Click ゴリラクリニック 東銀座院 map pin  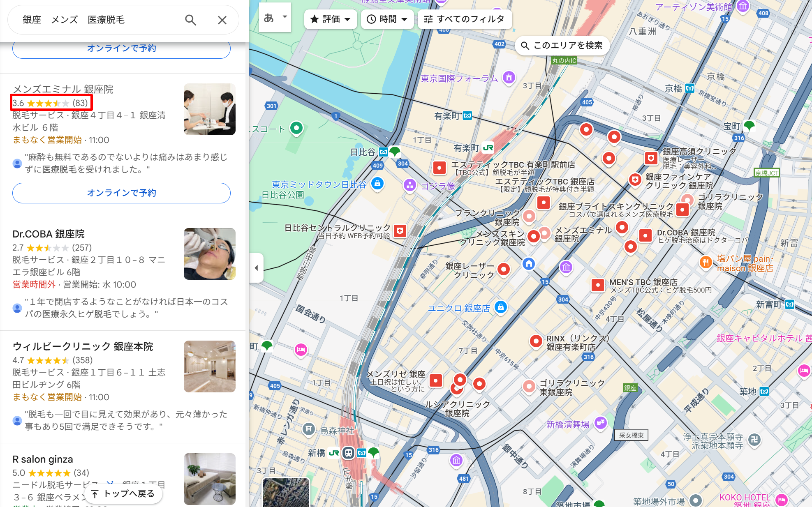pos(529,386)
